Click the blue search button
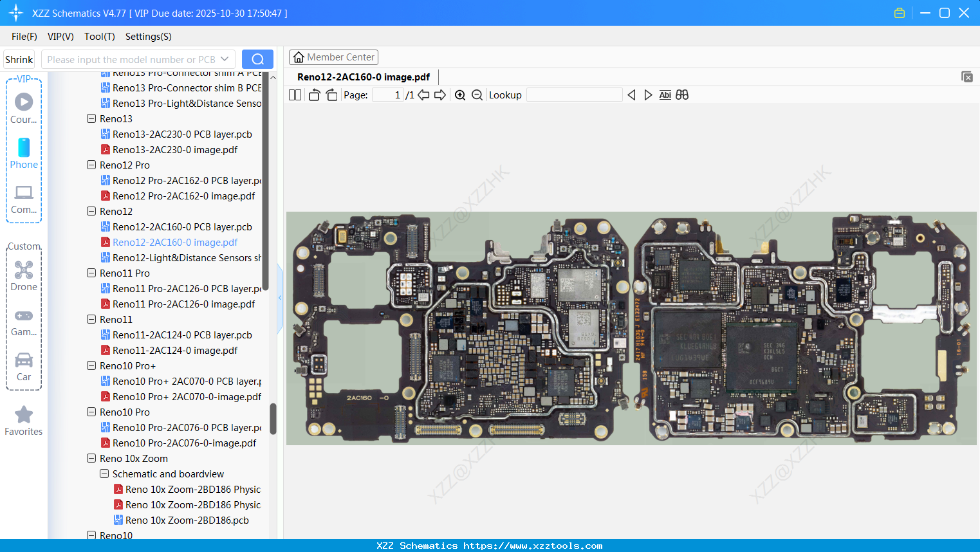This screenshot has width=980, height=552. (257, 59)
